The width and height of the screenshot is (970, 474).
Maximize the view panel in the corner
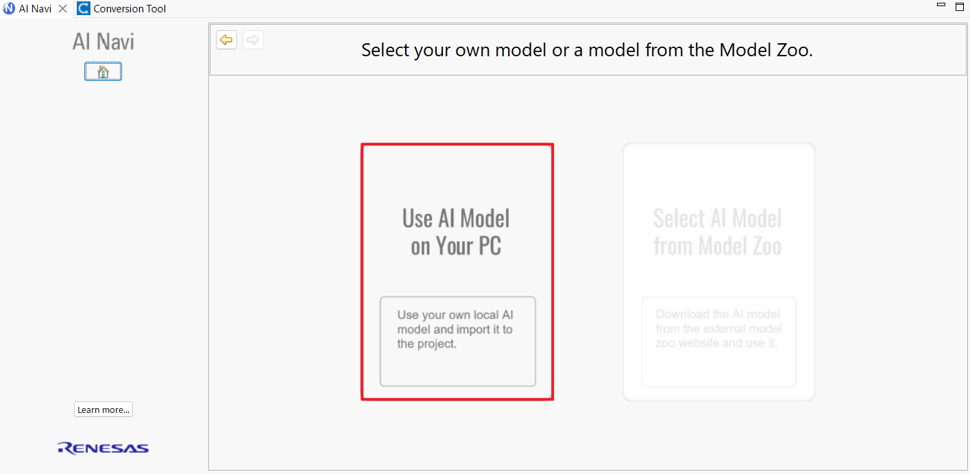coord(959,6)
